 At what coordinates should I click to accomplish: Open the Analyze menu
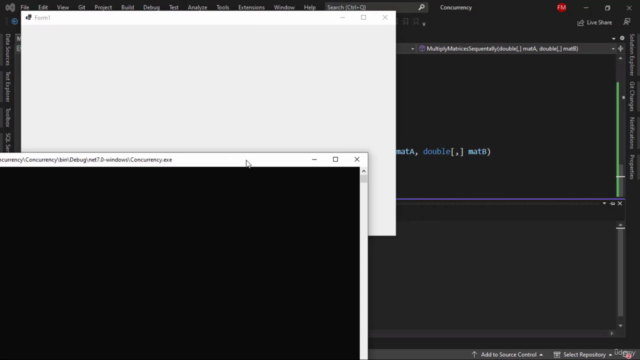[x=197, y=7]
